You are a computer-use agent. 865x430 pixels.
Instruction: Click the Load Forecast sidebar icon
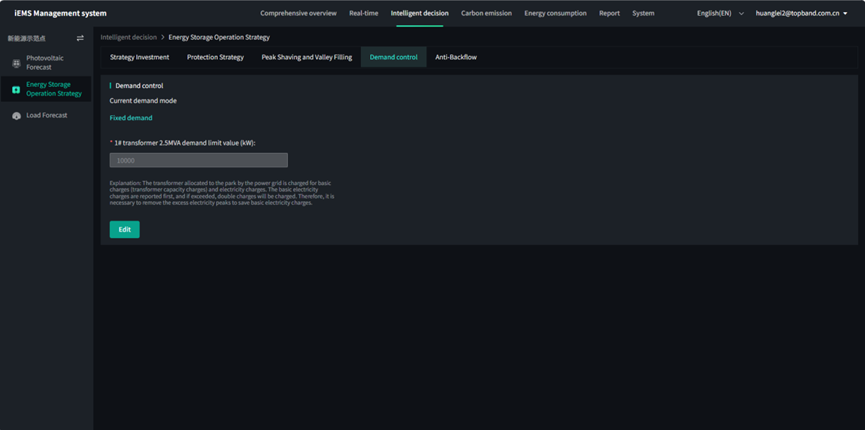pyautogui.click(x=16, y=116)
